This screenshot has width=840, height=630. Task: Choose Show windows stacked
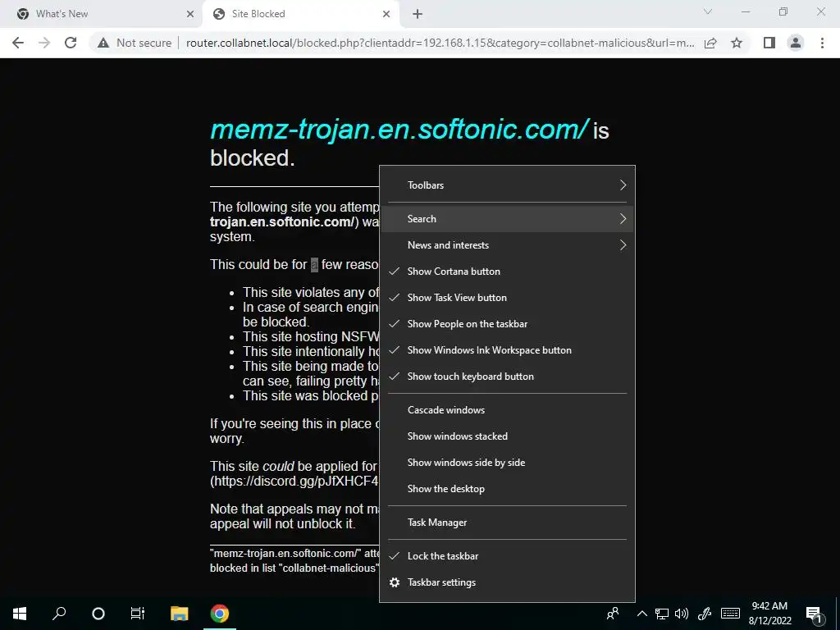click(x=507, y=436)
